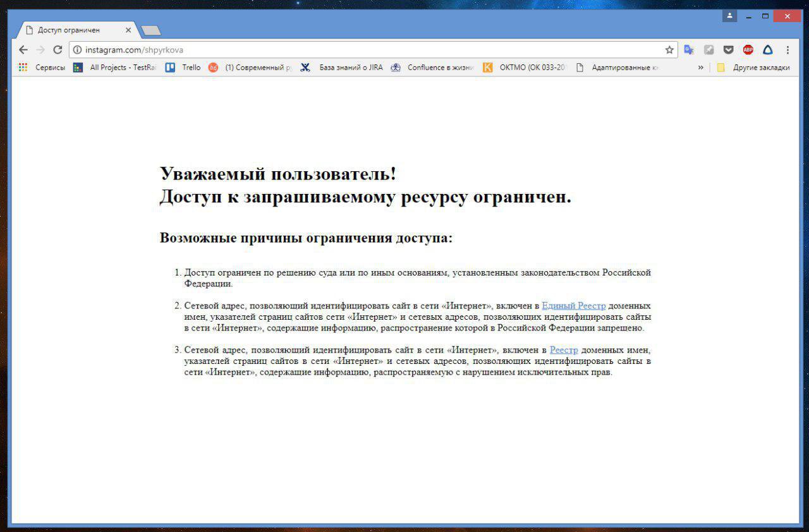Open the All Projects - TestRail bookmark
This screenshot has height=532, width=809.
point(114,68)
